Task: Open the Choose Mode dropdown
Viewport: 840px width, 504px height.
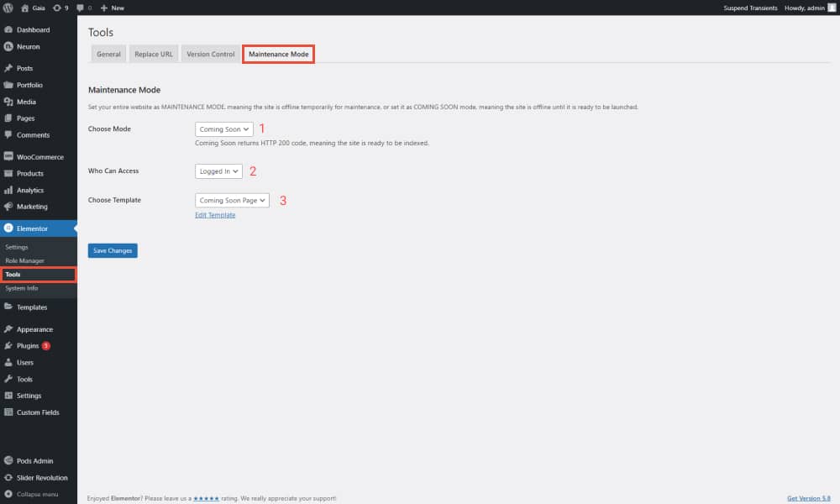Action: pos(223,129)
